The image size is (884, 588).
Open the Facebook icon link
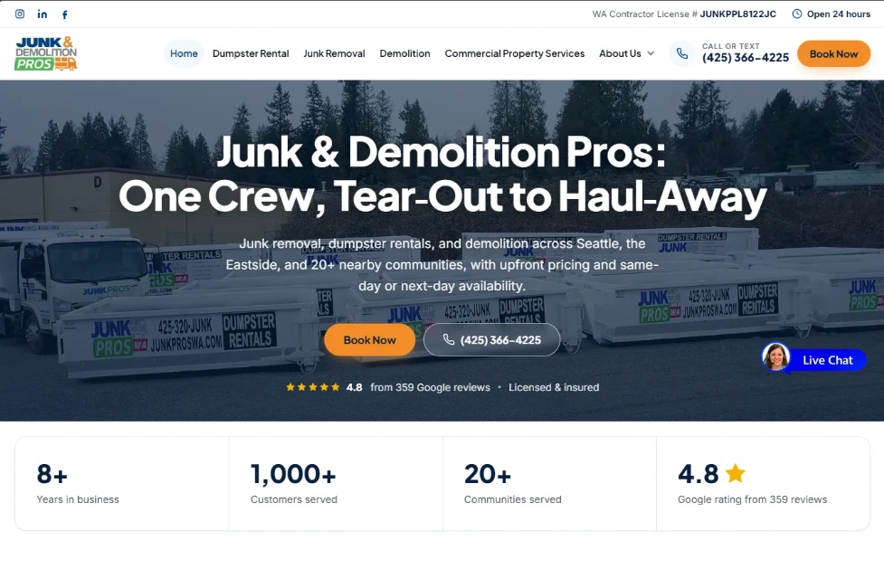pyautogui.click(x=65, y=14)
